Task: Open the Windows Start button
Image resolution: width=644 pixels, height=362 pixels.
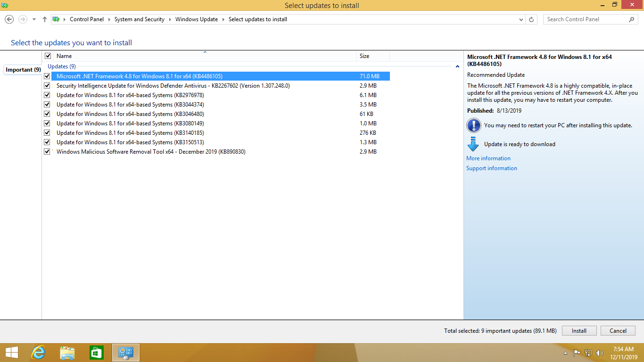Action: 11,353
